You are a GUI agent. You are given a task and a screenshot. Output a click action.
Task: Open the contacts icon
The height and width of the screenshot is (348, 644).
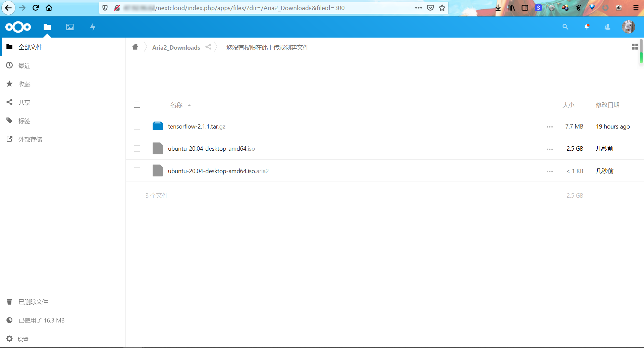point(607,27)
